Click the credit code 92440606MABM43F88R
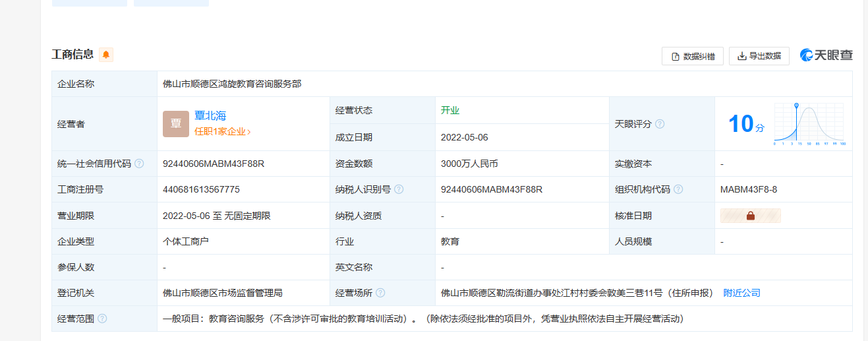Image resolution: width=868 pixels, height=341 pixels. (214, 164)
